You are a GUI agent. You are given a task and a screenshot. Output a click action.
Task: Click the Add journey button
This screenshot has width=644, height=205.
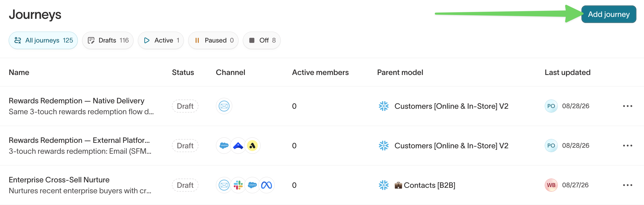point(609,14)
